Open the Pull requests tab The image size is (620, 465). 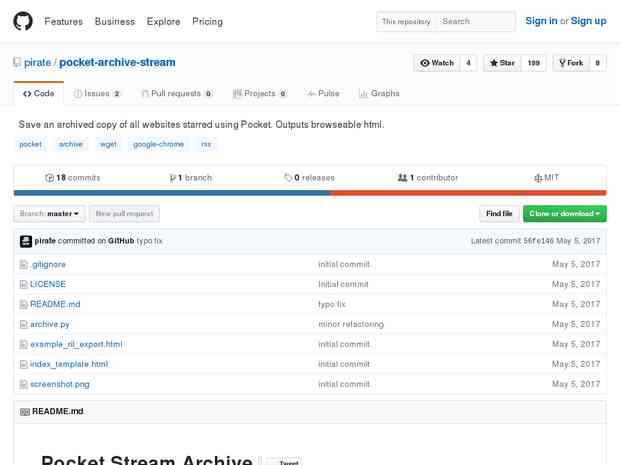coord(177,94)
